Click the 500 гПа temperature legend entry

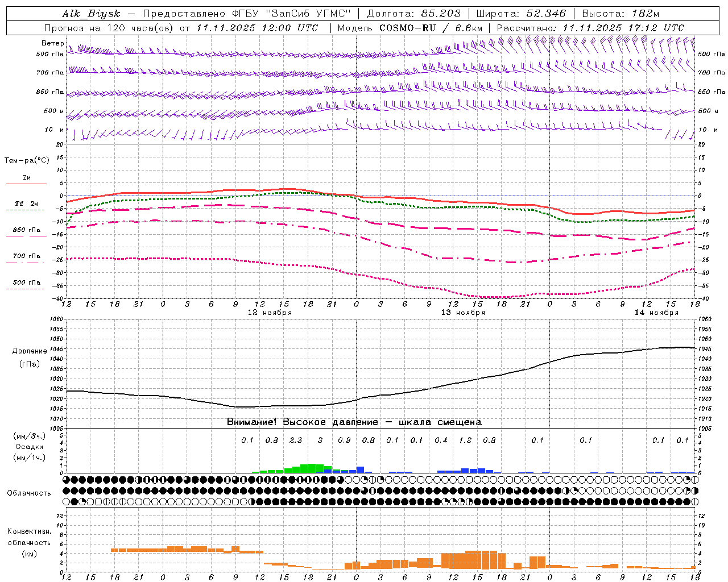pos(27,282)
